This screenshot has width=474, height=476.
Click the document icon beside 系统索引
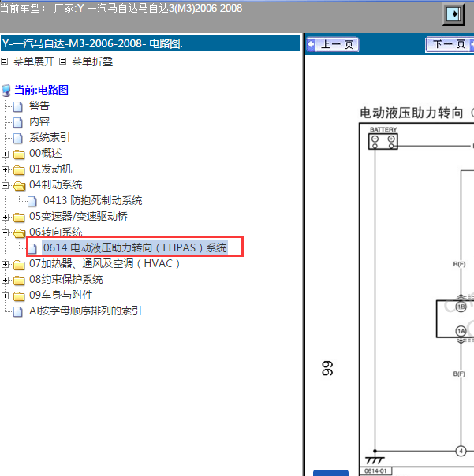tap(18, 138)
